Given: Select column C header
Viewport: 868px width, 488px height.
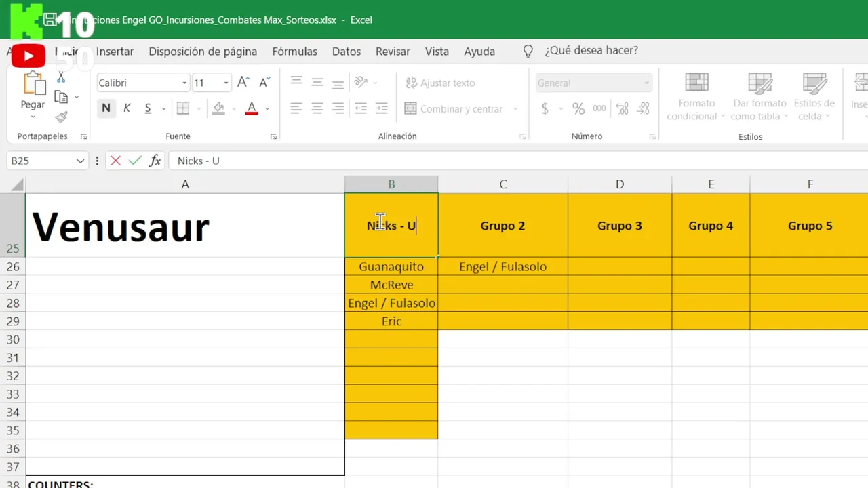Looking at the screenshot, I should (502, 184).
